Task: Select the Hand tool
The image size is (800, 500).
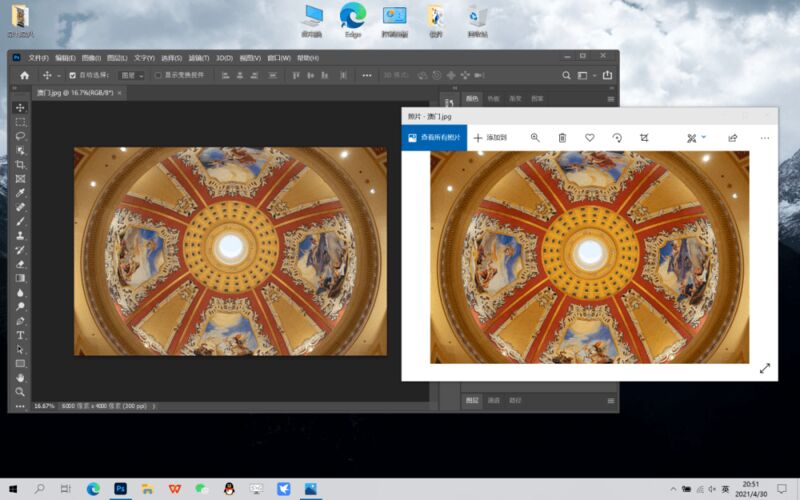Action: [20, 378]
